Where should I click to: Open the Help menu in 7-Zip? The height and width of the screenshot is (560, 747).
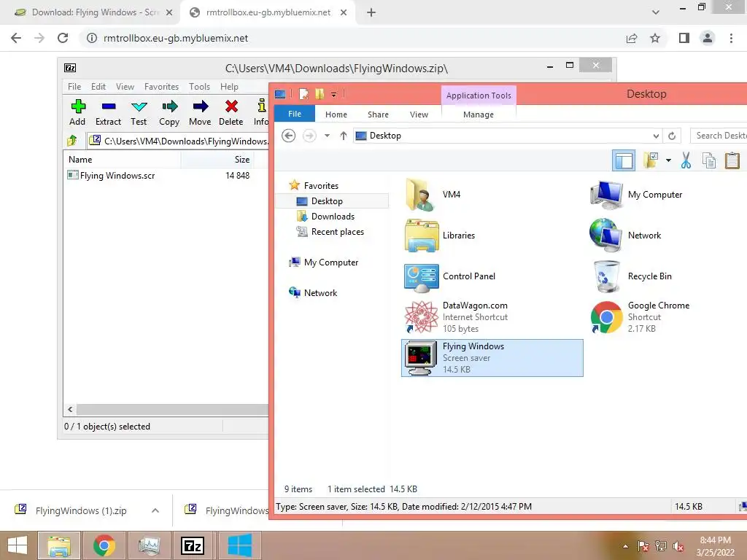[229, 87]
